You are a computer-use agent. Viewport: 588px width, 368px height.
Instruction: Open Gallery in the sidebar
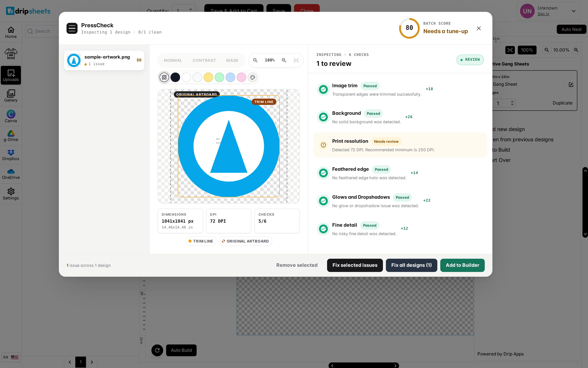[x=11, y=96]
